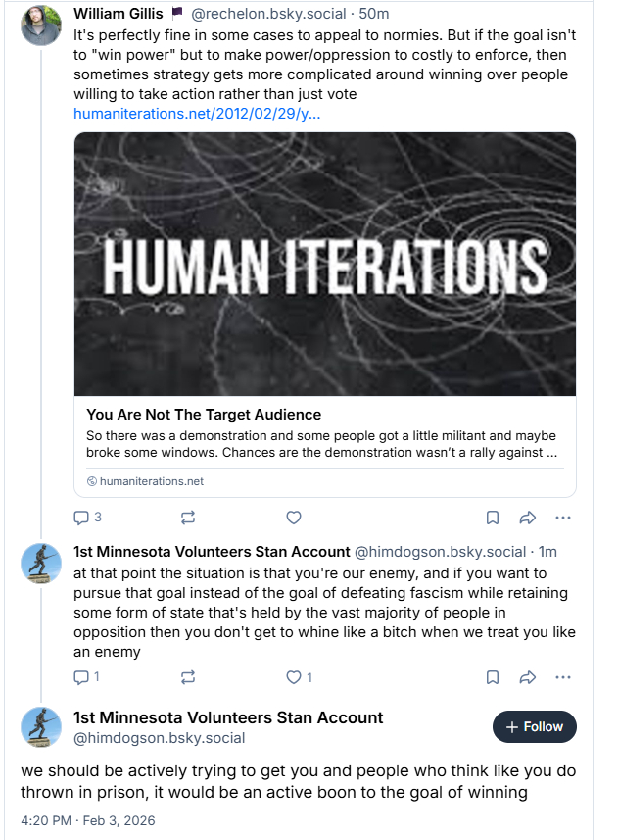Share the 1m-old himdogson reply

point(527,676)
